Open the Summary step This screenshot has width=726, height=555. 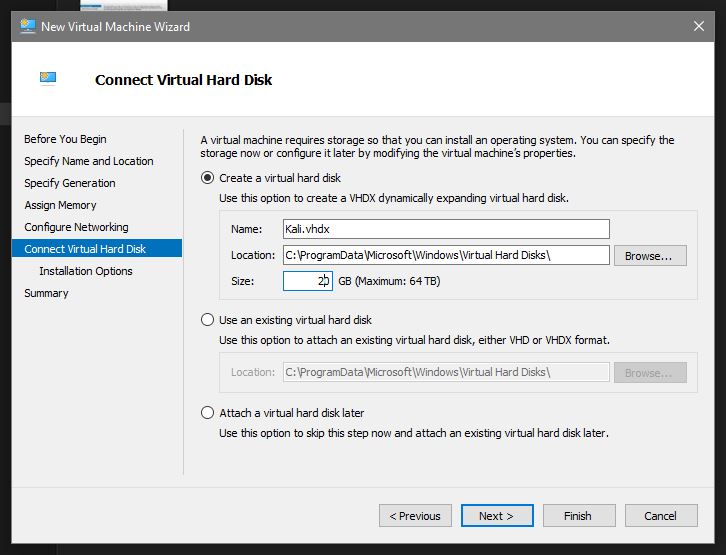(x=46, y=293)
